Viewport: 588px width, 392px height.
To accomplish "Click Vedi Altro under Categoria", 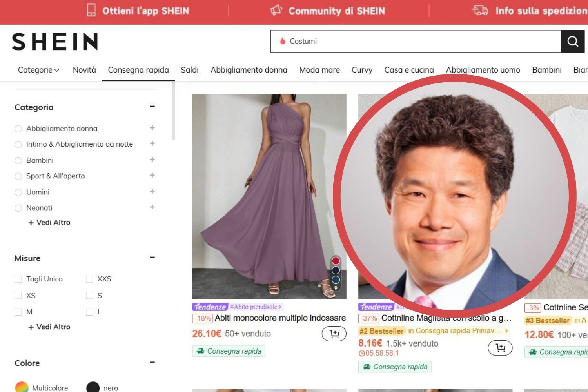I will (49, 223).
